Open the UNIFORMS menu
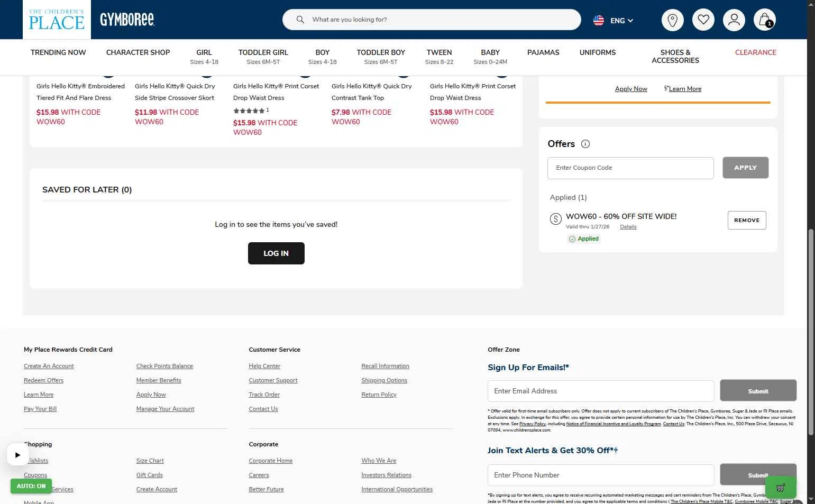Screen dimensions: 815x504 click(598, 52)
